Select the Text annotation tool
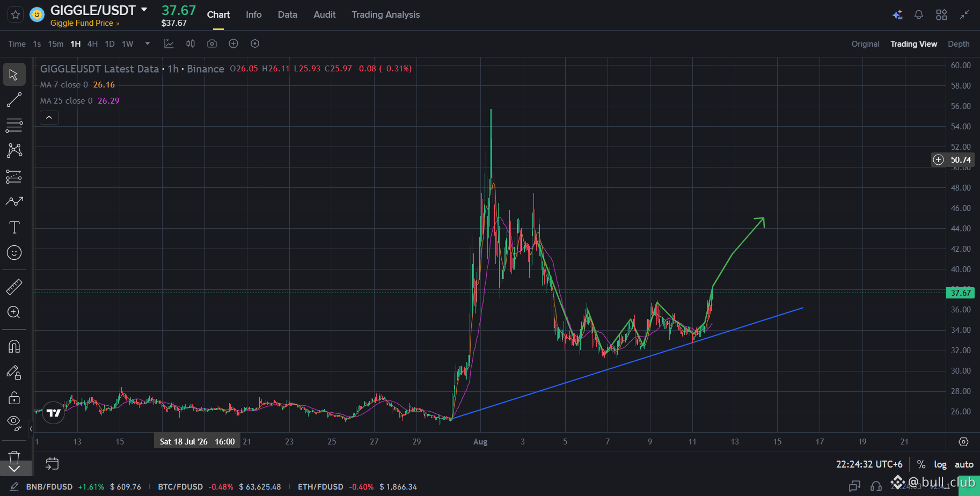Screen dimensions: 980x496 (x=14, y=227)
